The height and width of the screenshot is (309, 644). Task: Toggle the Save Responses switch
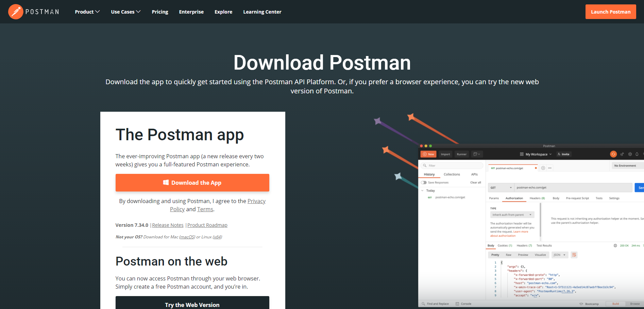point(424,182)
